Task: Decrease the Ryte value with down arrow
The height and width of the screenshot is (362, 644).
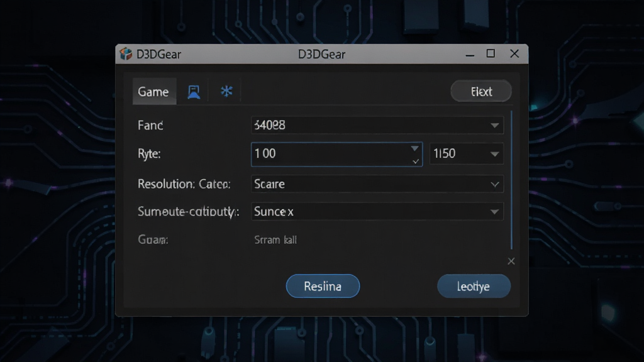Action: [415, 162]
